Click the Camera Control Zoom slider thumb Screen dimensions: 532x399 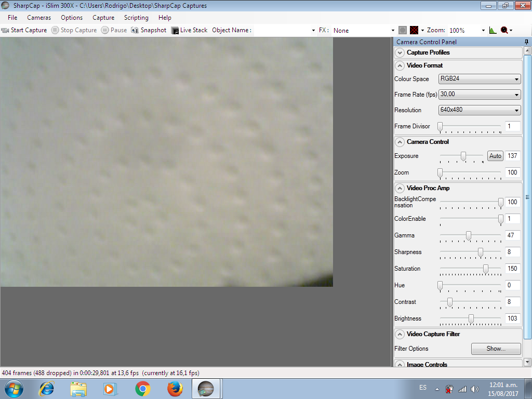[x=440, y=173]
